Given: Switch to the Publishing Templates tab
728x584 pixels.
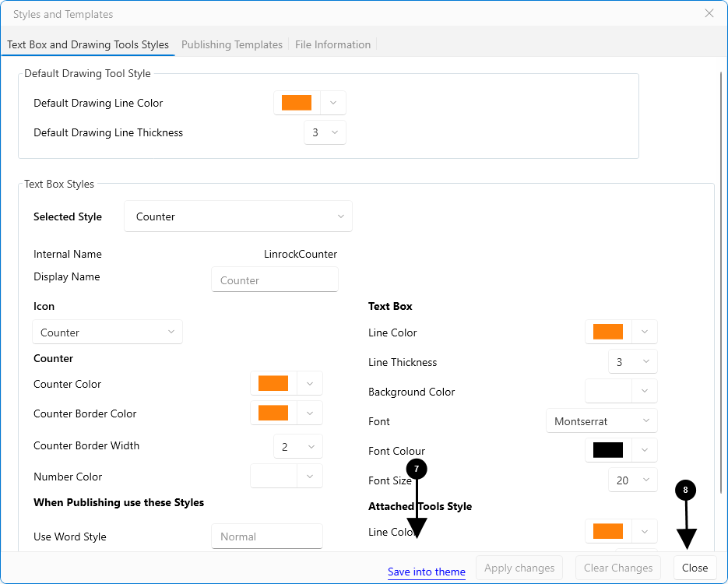Looking at the screenshot, I should [x=231, y=44].
